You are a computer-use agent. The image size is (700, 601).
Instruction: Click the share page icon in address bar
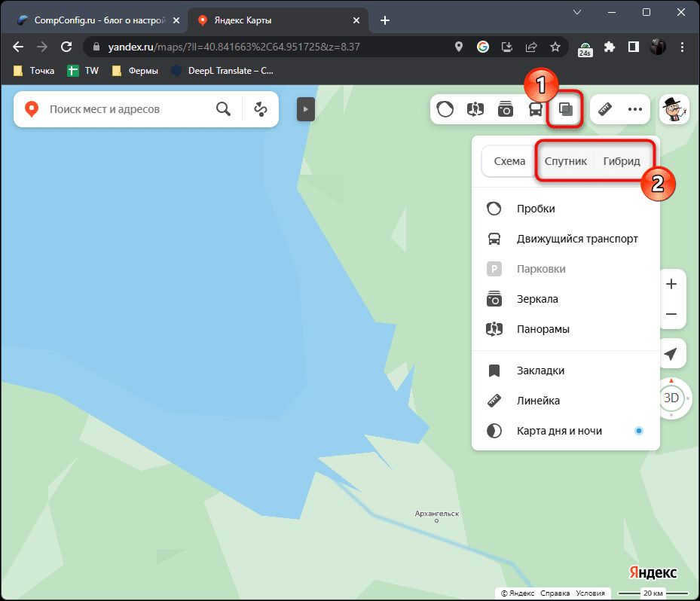[530, 47]
